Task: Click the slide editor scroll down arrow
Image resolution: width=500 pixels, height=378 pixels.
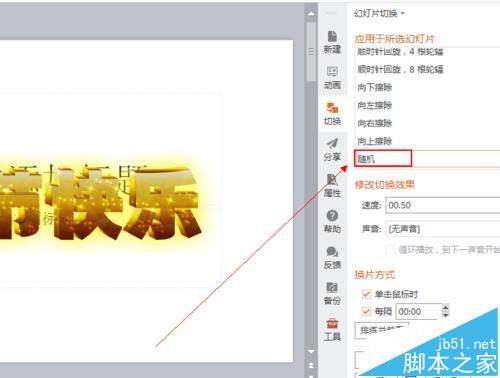Action: (311, 351)
